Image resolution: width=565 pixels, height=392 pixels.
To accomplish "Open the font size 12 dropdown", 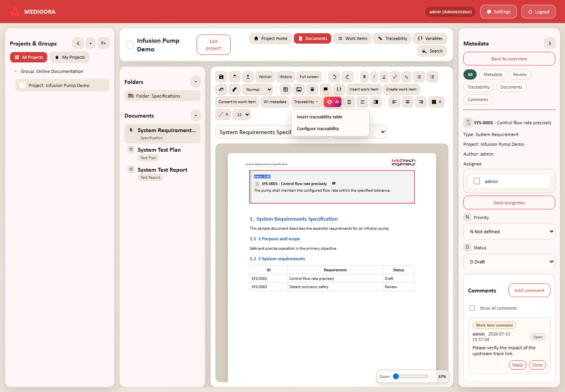I will point(242,114).
